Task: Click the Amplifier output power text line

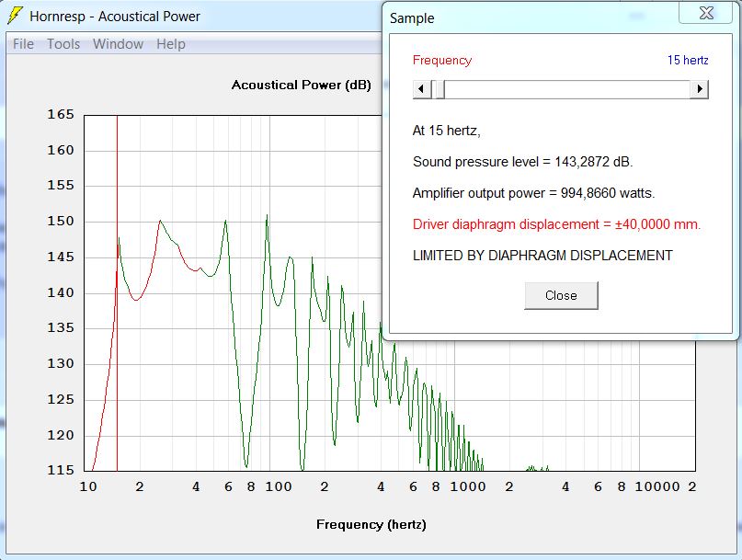Action: 534,193
